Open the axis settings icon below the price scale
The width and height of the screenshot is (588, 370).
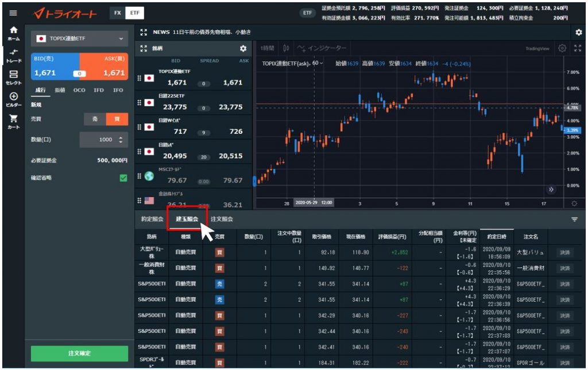574,203
